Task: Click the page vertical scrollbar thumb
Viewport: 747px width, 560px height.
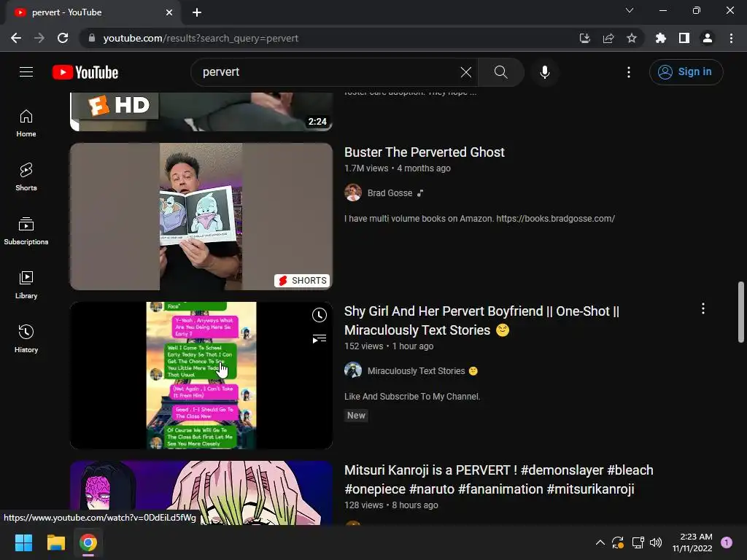Action: (741, 312)
